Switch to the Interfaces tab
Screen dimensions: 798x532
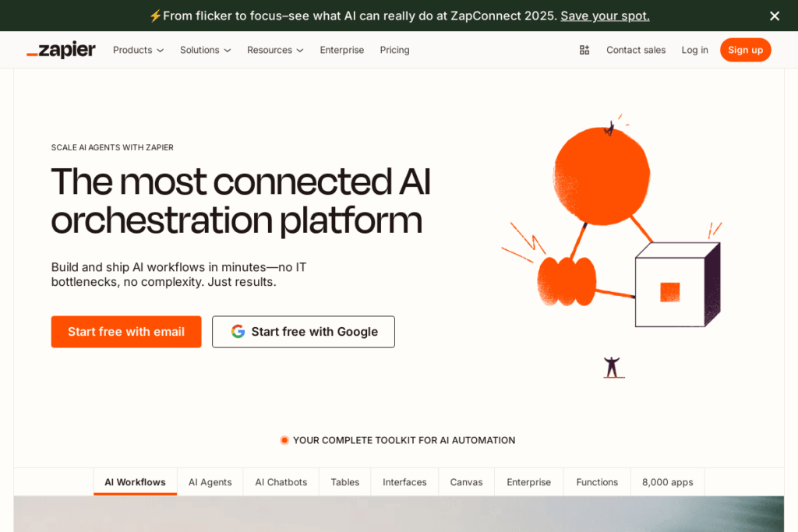[404, 481]
